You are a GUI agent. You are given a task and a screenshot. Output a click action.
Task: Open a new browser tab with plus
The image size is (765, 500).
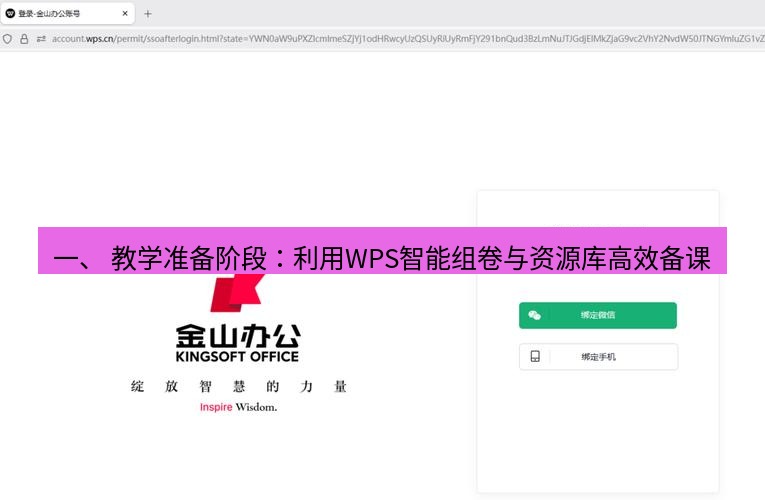click(148, 14)
